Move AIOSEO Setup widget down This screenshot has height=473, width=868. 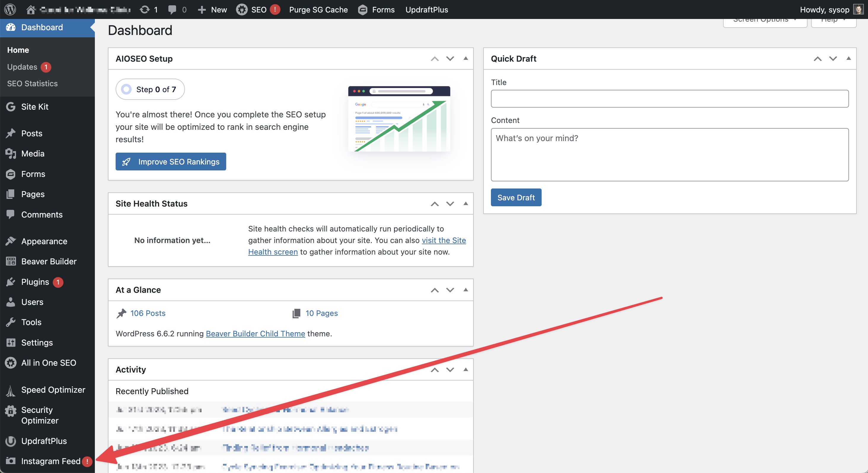450,59
